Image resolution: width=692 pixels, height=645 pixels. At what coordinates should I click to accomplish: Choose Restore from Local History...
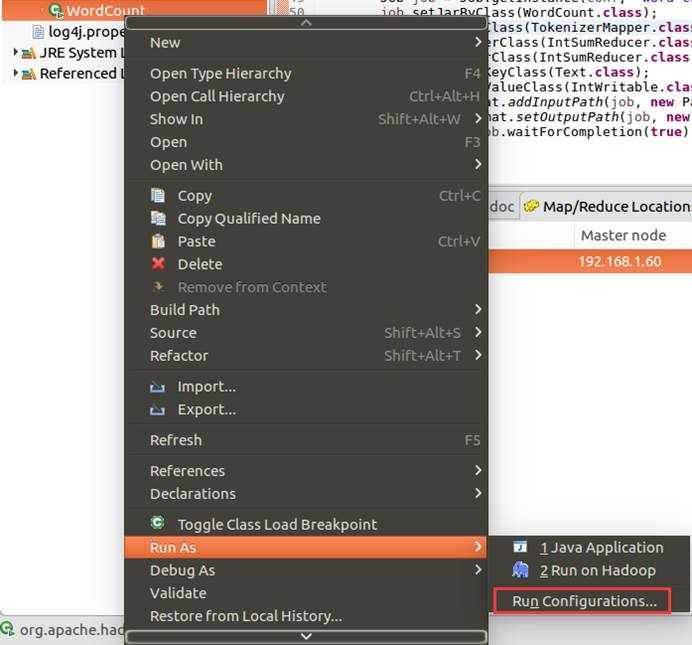click(x=306, y=616)
